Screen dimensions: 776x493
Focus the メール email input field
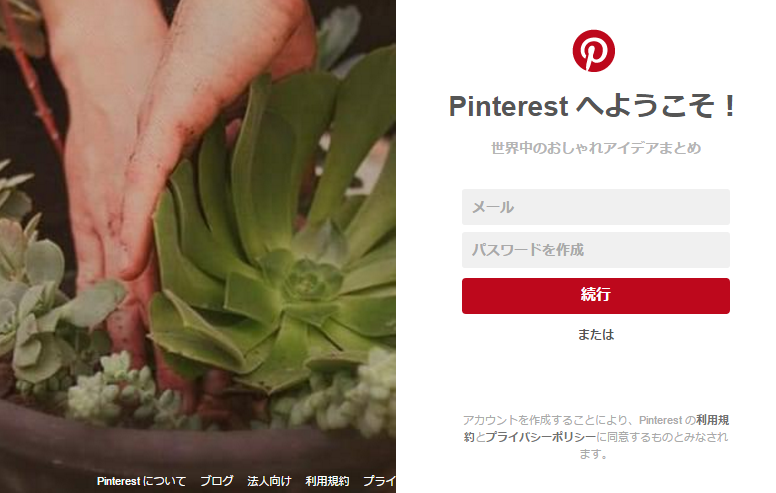coord(595,207)
